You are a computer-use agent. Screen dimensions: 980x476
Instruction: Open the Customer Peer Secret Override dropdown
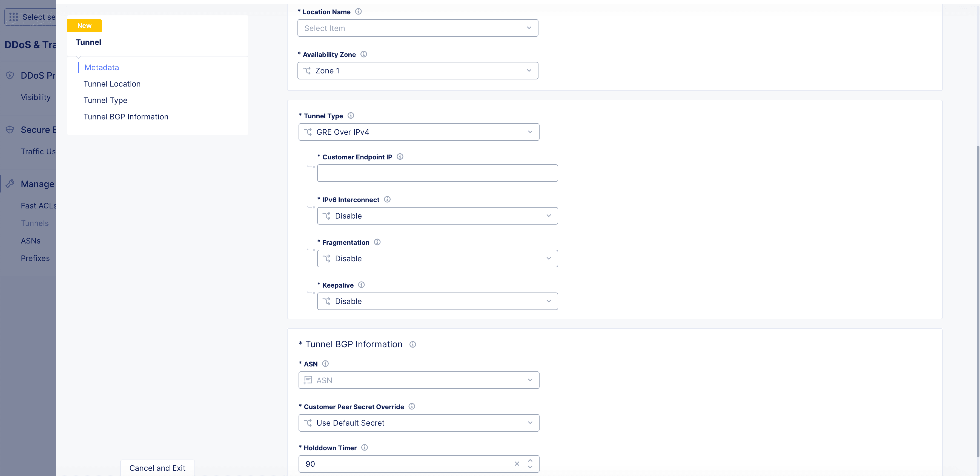[x=419, y=422]
